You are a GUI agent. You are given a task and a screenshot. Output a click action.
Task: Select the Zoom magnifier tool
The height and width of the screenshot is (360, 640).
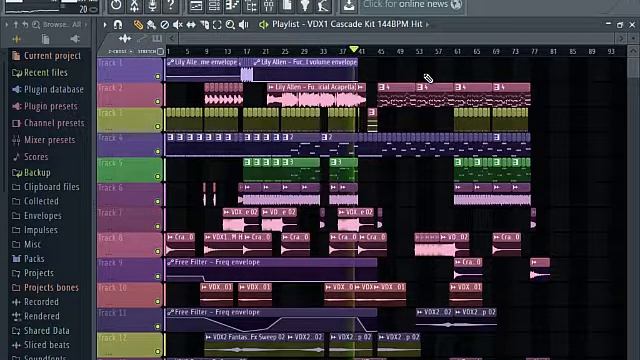tap(230, 25)
